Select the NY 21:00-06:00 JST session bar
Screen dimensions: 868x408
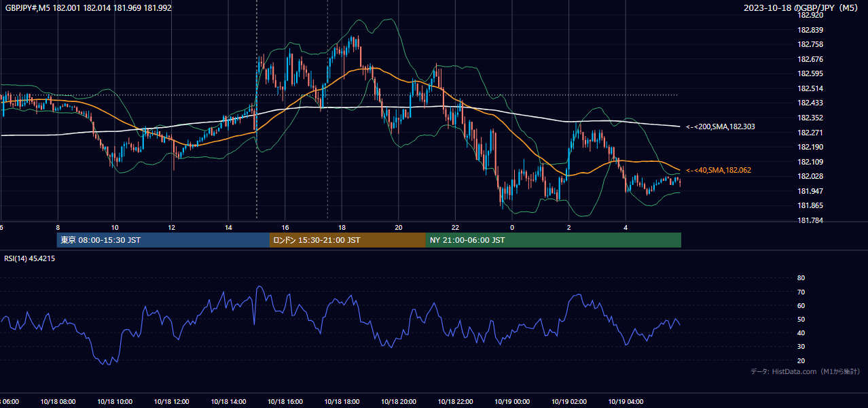554,240
